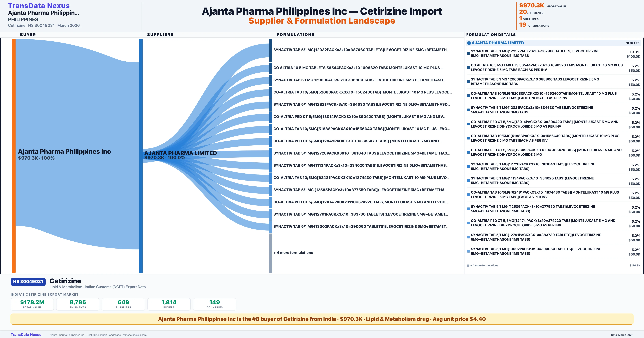The image size is (644, 338).
Task: Click the TransData Nexus footer link
Action: [x=26, y=335]
